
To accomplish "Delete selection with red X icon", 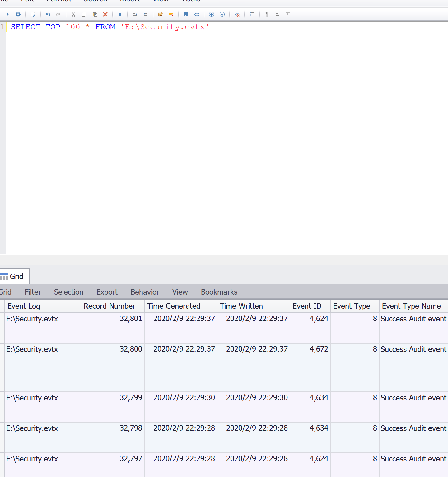I will coord(105,14).
